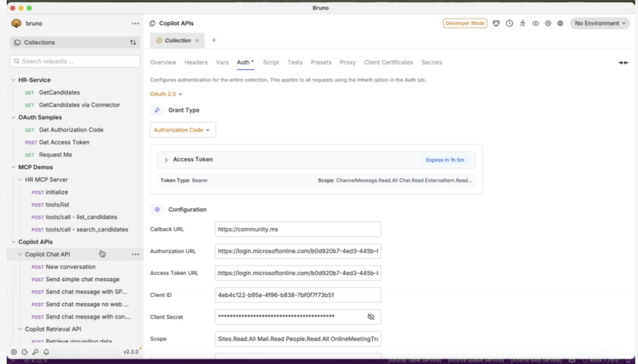Select the Get Access Token request
The width and height of the screenshot is (638, 364).
(x=64, y=142)
